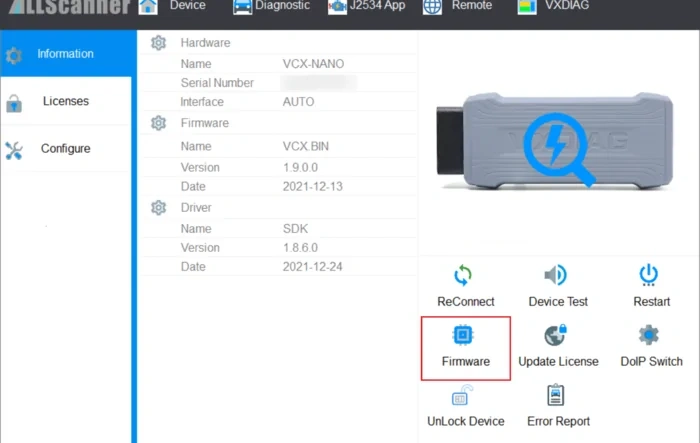Screen dimensions: 700x443
Task: Click the UnLock Device icon
Action: (x=462, y=395)
